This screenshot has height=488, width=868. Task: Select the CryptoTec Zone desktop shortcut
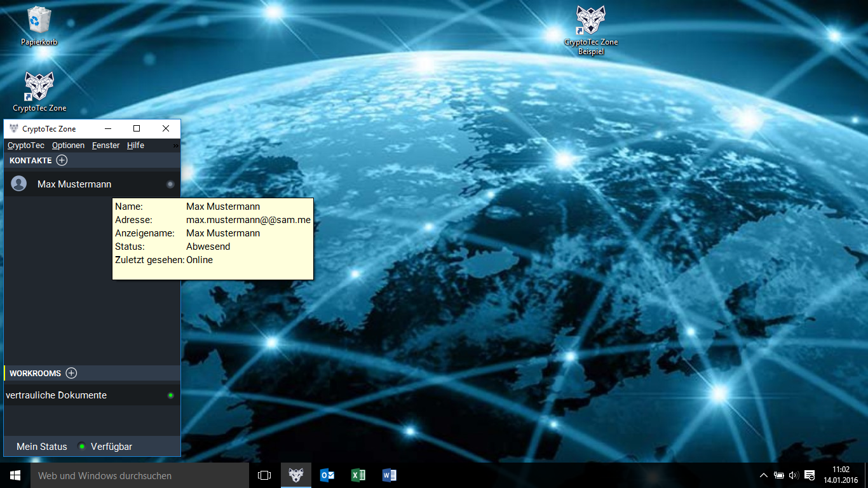tap(39, 91)
